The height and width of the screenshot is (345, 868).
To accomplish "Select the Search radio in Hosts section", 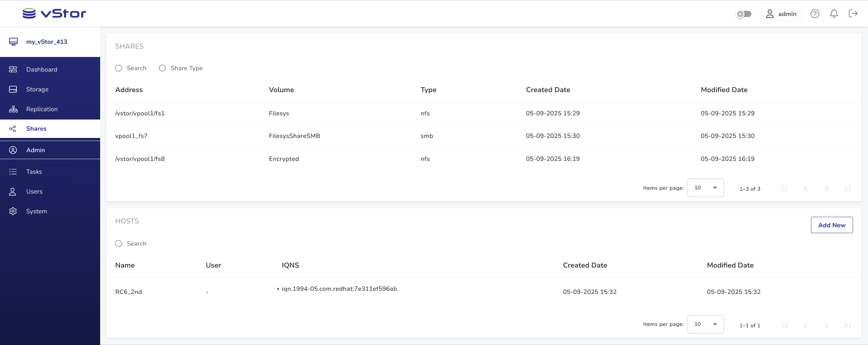I will [x=119, y=244].
